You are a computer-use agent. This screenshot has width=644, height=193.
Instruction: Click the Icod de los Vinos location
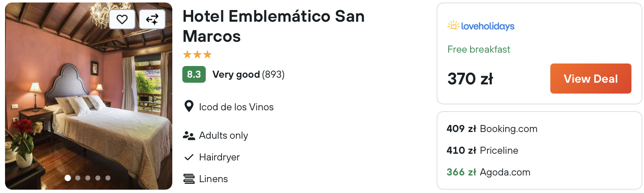click(236, 107)
